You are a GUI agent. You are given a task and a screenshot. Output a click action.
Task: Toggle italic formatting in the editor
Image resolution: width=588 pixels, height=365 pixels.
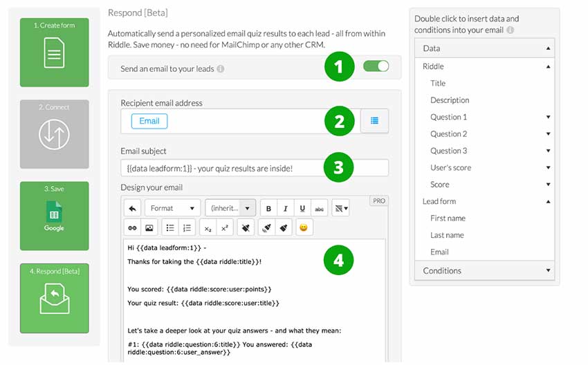click(x=286, y=208)
